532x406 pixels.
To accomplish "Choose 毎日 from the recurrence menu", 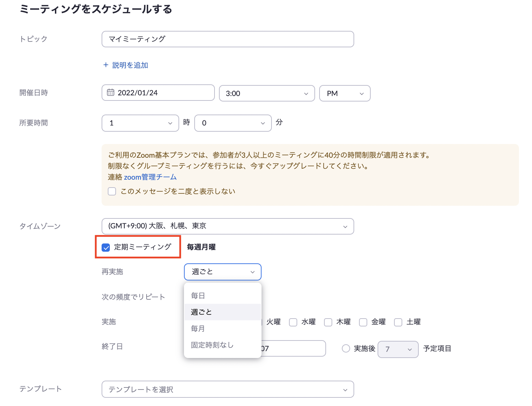I will (x=198, y=296).
